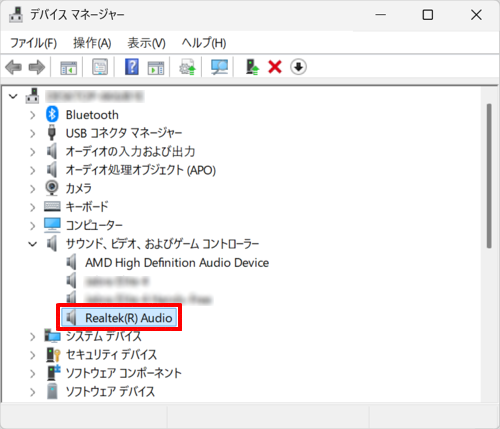
Task: Select オーディオの入力および出力 label
Action: click(130, 152)
